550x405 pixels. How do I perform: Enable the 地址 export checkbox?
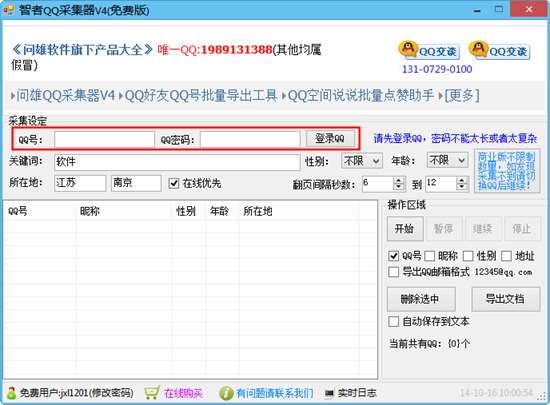pos(506,256)
